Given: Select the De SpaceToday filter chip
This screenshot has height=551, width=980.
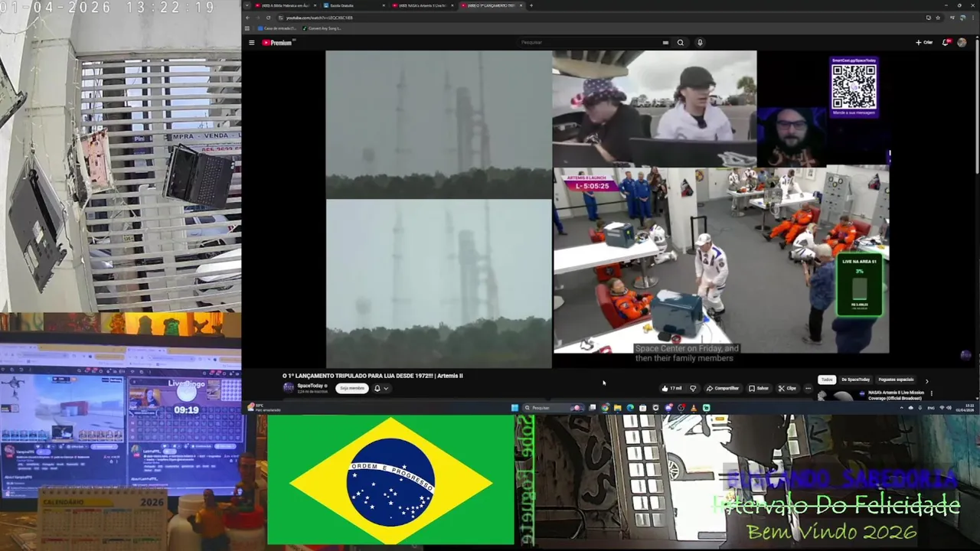Looking at the screenshot, I should coord(855,380).
